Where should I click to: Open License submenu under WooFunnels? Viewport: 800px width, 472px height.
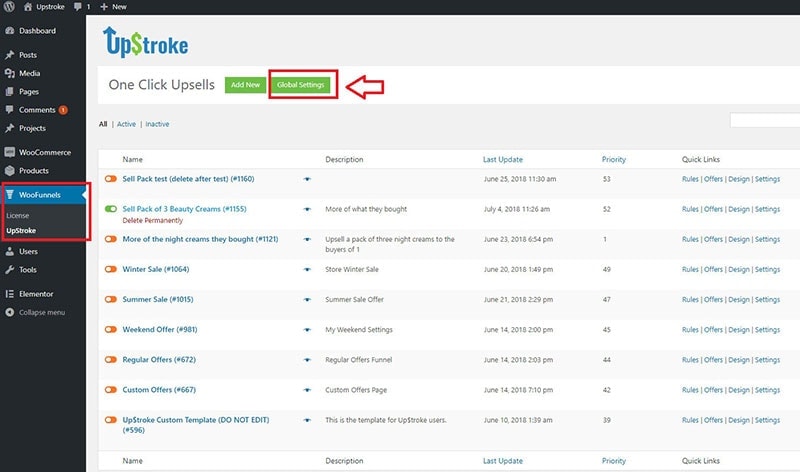[17, 215]
